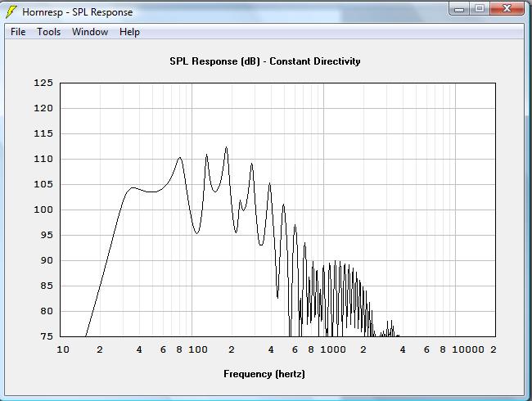Click the 105 dB axis value
Image resolution: width=532 pixels, height=401 pixels.
[43, 184]
